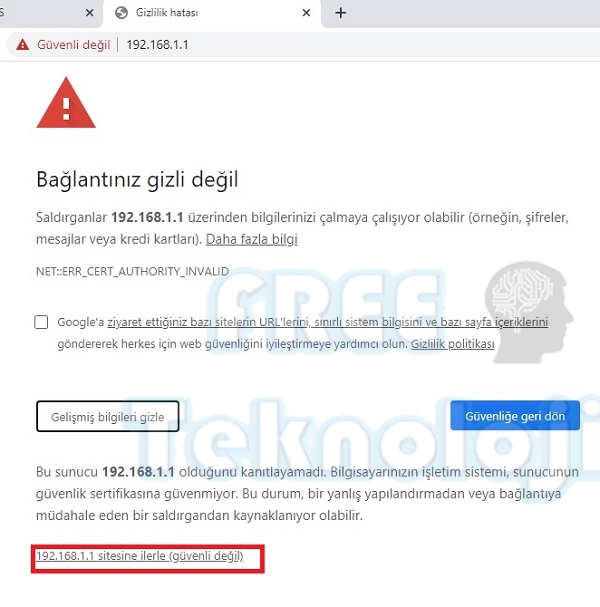Screen dimensions: 600x607
Task: Click the globe favicon on Gizlilik hatası tab
Action: pyautogui.click(x=121, y=13)
